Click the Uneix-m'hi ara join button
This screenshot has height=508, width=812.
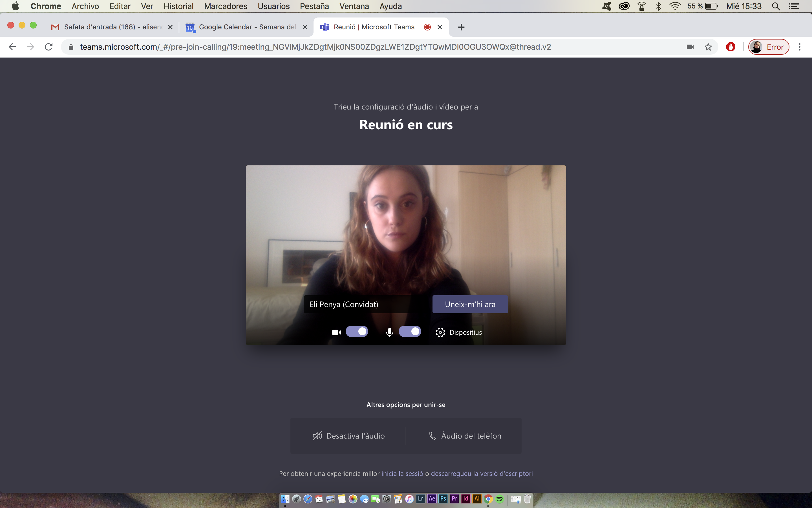470,305
